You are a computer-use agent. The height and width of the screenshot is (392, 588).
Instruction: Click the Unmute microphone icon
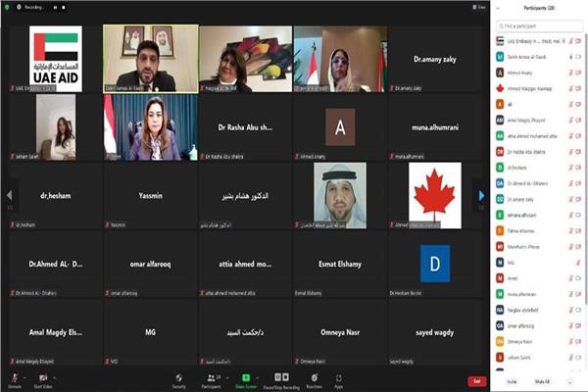[x=15, y=377]
